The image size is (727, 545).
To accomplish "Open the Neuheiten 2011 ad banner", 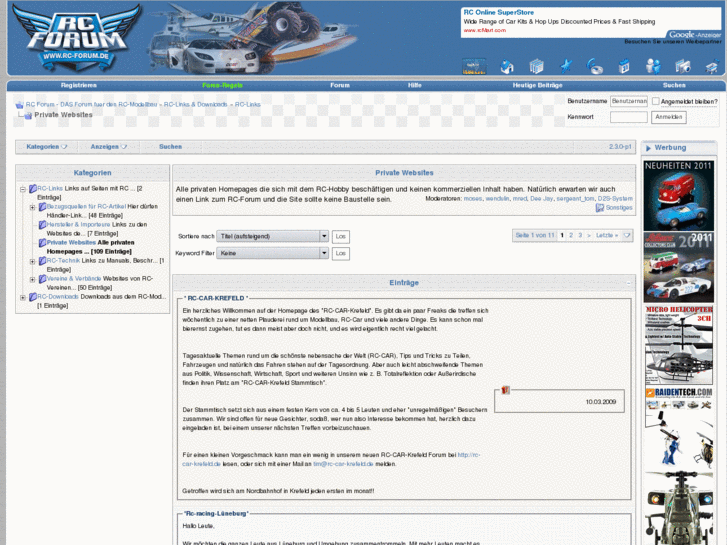I will point(678,196).
